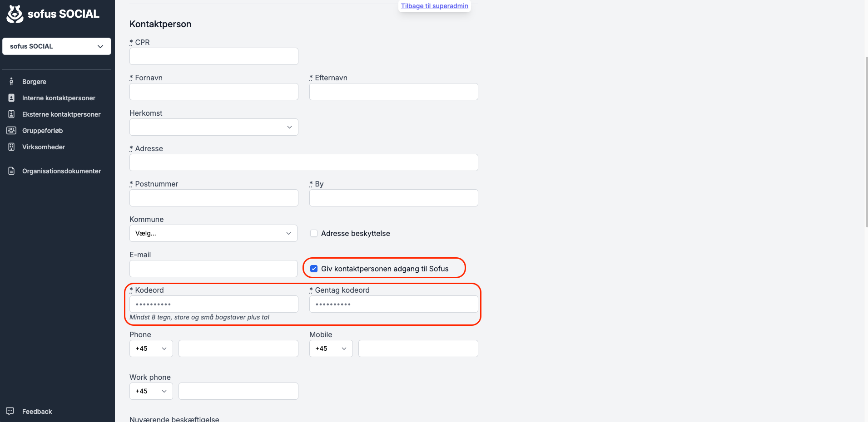Focus the CPR input field

coord(214,56)
